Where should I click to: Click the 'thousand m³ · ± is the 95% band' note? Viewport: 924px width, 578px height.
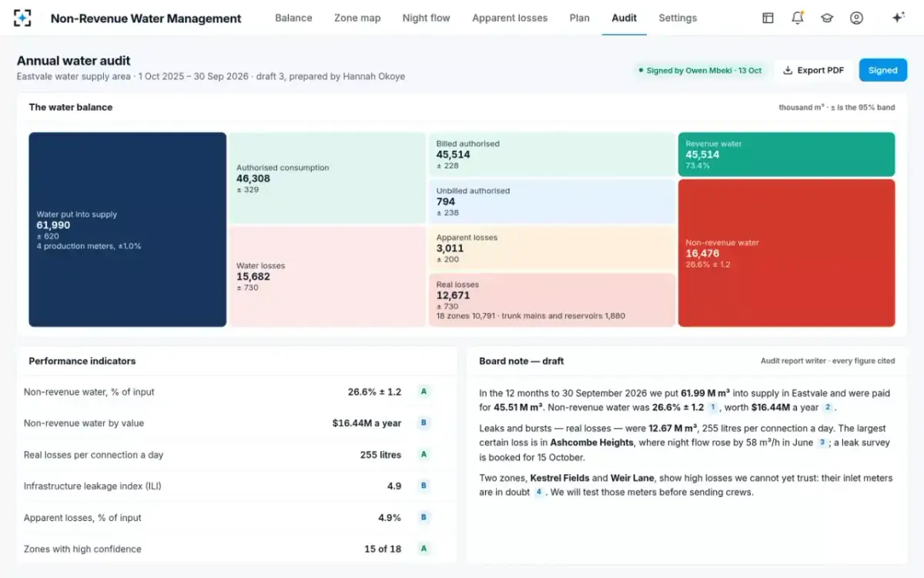837,107
